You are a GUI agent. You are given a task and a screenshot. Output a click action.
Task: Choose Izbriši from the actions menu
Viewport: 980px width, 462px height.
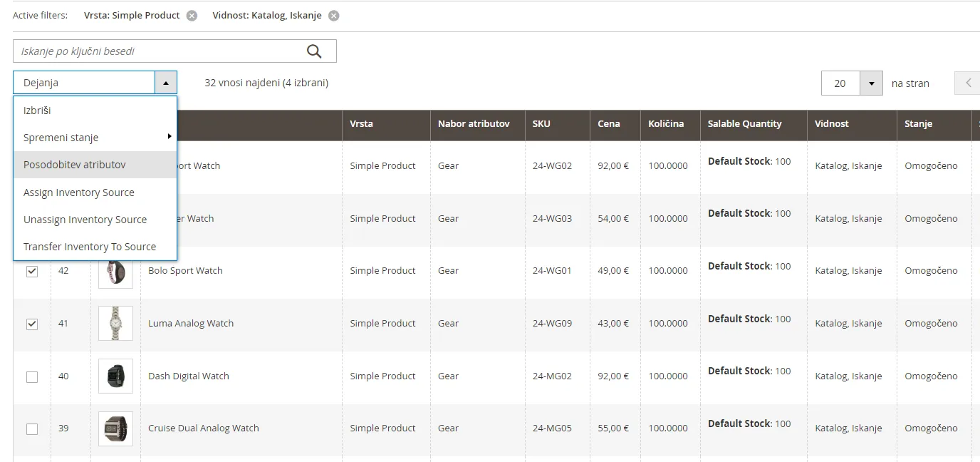click(37, 111)
